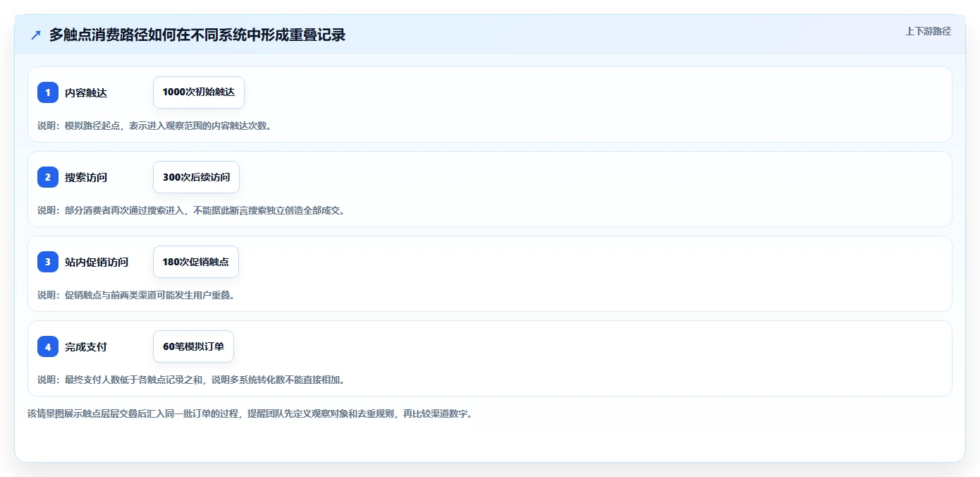This screenshot has height=477, width=980.
Task: Click the "内容触达" step label
Action: pos(86,92)
